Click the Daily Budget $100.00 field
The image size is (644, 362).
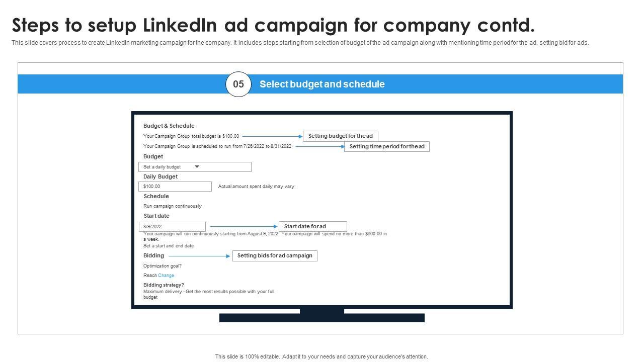175,187
